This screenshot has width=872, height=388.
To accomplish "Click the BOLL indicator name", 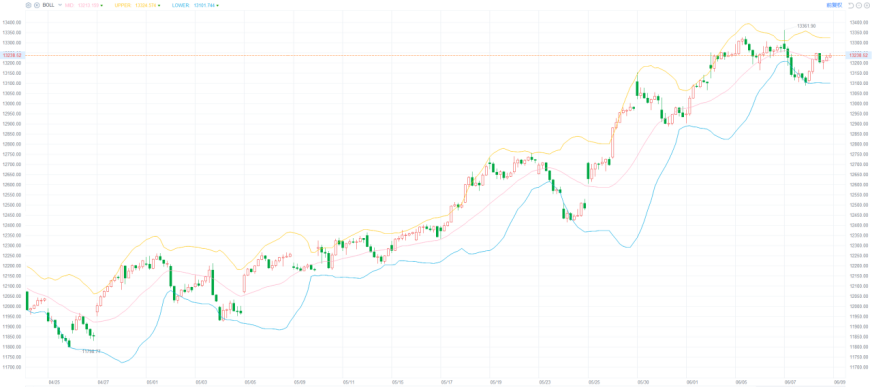I will tap(48, 5).
